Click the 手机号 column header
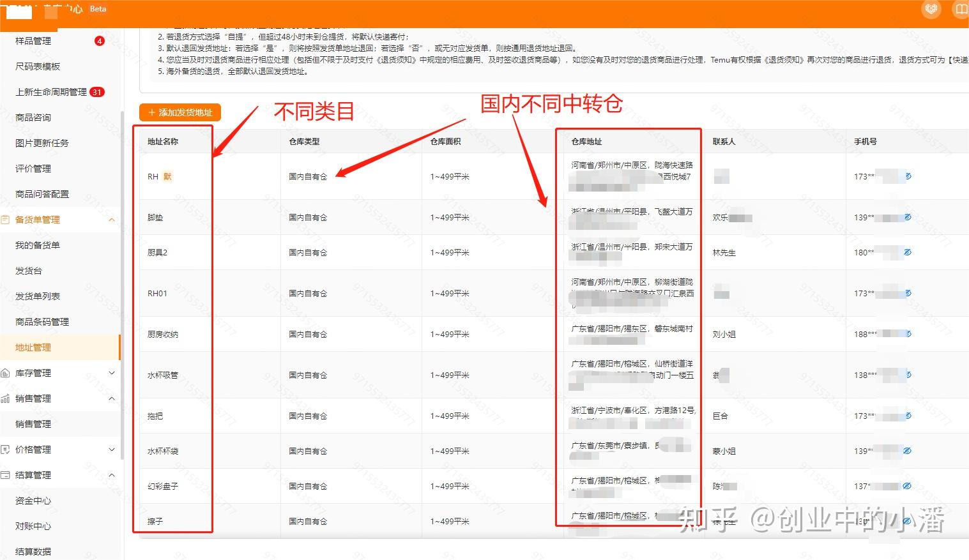Screen dimensions: 969x560 pyautogui.click(x=866, y=142)
